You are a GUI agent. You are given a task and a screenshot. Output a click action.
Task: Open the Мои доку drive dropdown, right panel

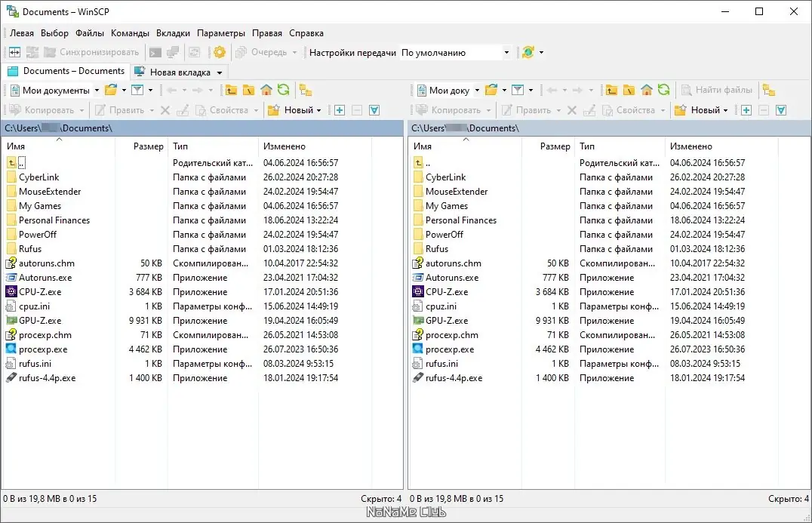pyautogui.click(x=477, y=90)
